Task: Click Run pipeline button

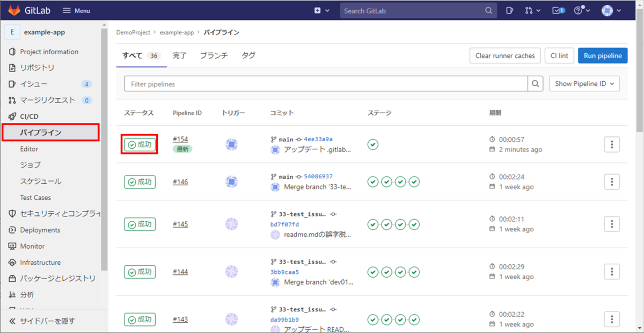Action: pos(603,56)
